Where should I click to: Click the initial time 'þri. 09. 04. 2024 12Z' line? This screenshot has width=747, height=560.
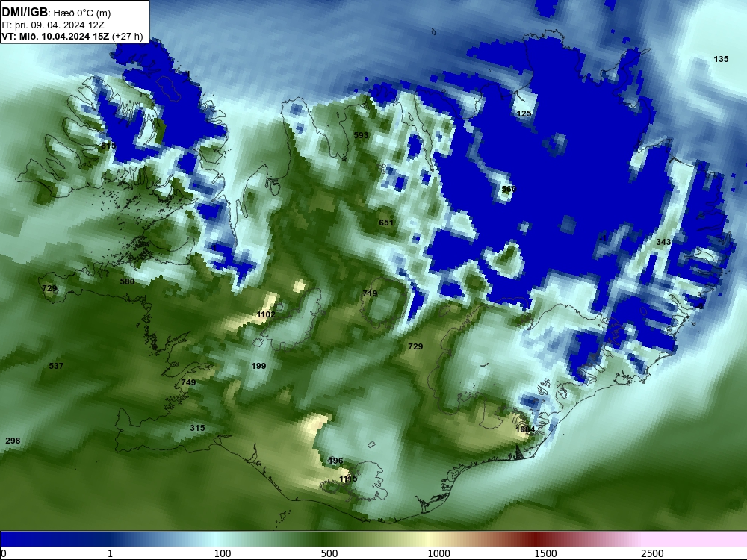pos(53,25)
